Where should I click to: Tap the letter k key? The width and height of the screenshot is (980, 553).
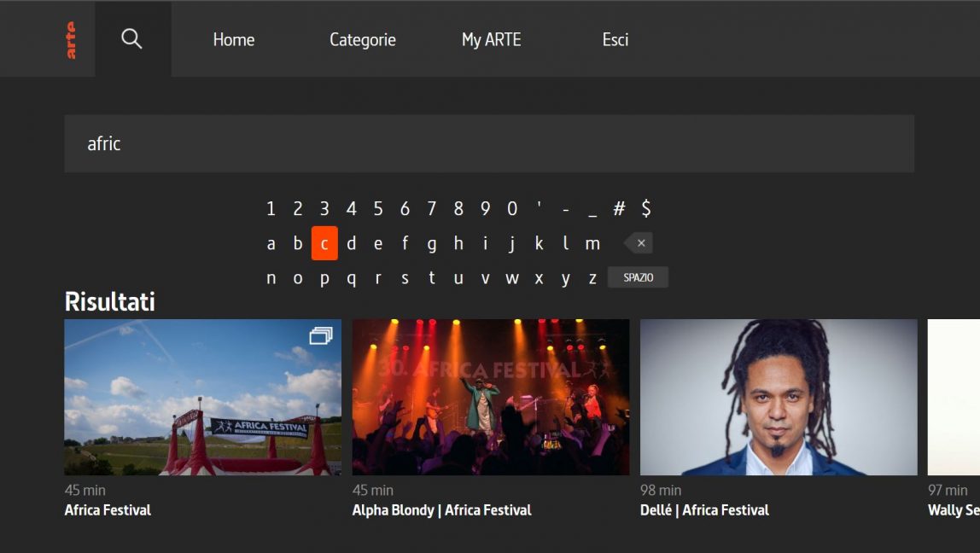[x=539, y=243]
